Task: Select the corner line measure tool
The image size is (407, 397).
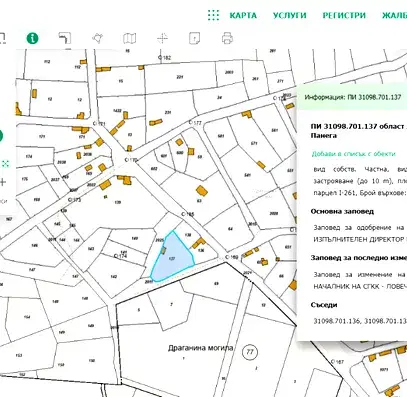Action: coord(65,38)
